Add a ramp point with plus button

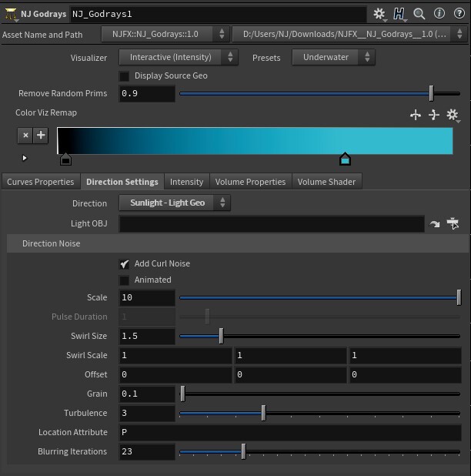(41, 135)
